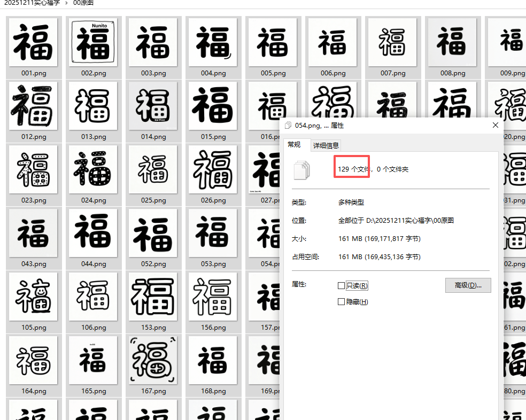526x420 pixels.
Task: Select the dotted 023.png thumbnail
Action: coord(33,169)
